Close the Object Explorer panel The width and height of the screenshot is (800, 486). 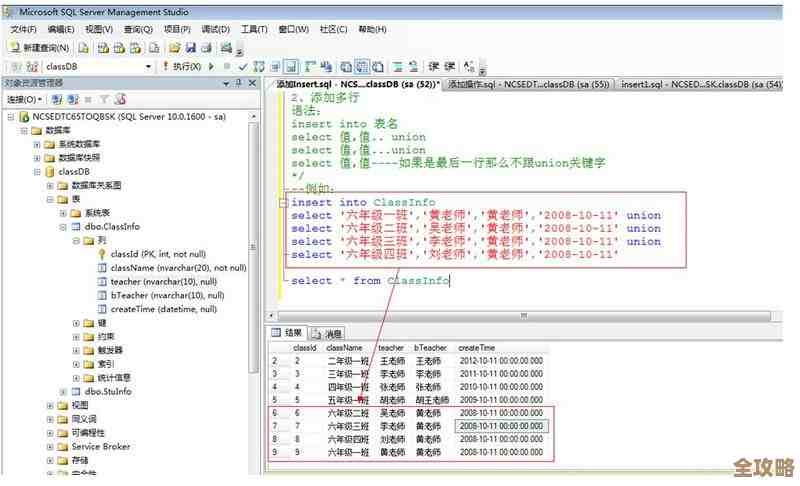click(x=252, y=83)
